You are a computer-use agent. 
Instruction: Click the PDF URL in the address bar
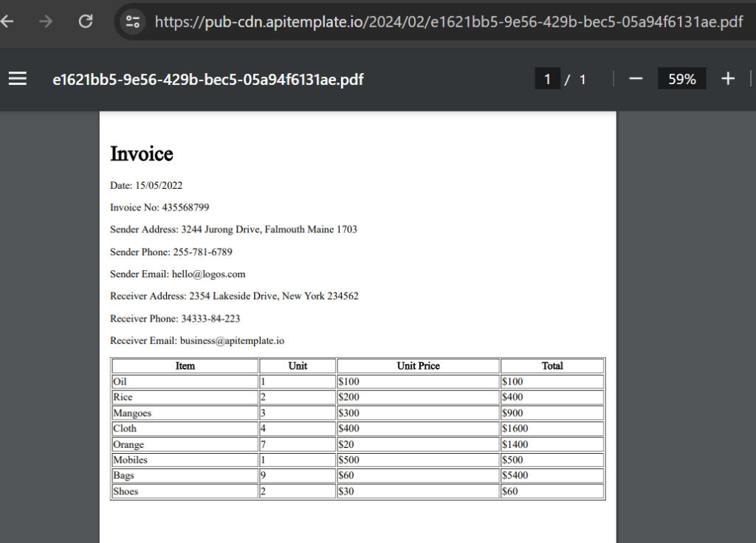coord(448,21)
